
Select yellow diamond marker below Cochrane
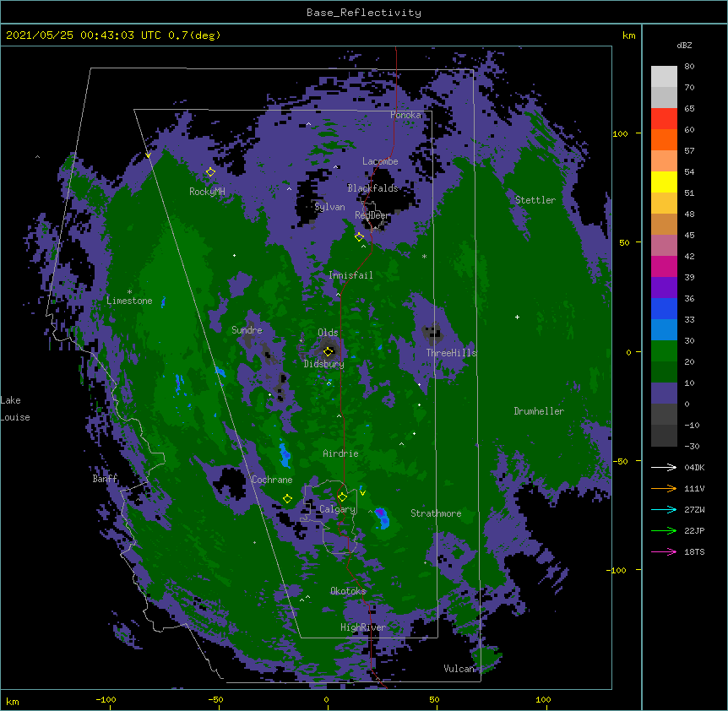tap(287, 499)
